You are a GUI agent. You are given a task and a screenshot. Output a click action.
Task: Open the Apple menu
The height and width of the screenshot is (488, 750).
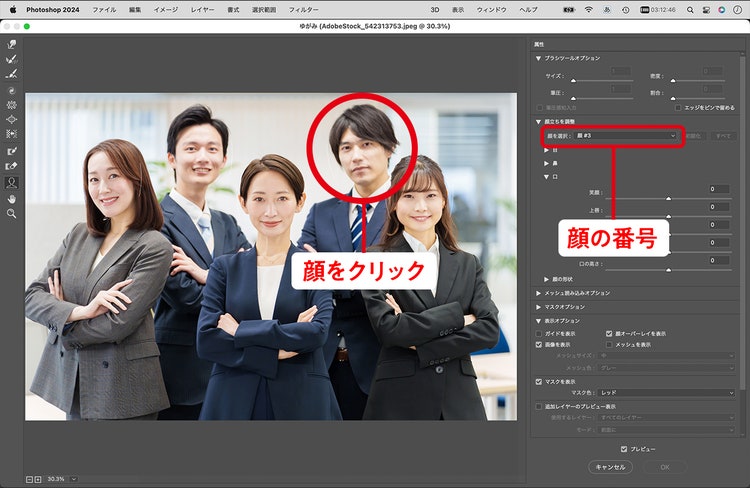[13, 10]
